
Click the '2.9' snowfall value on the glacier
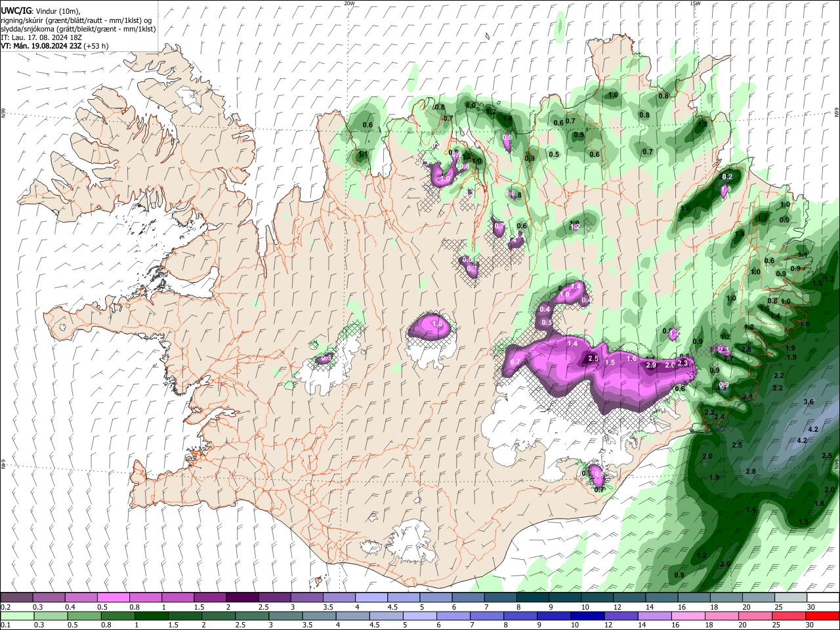tap(651, 365)
